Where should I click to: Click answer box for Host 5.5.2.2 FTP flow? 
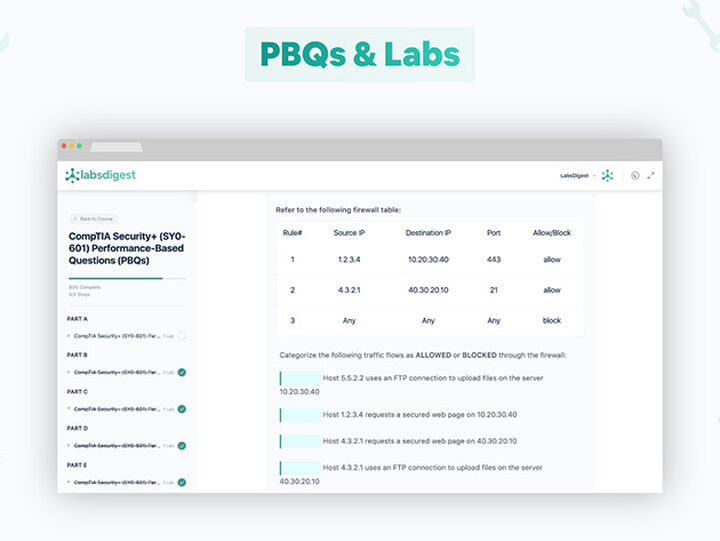click(300, 379)
